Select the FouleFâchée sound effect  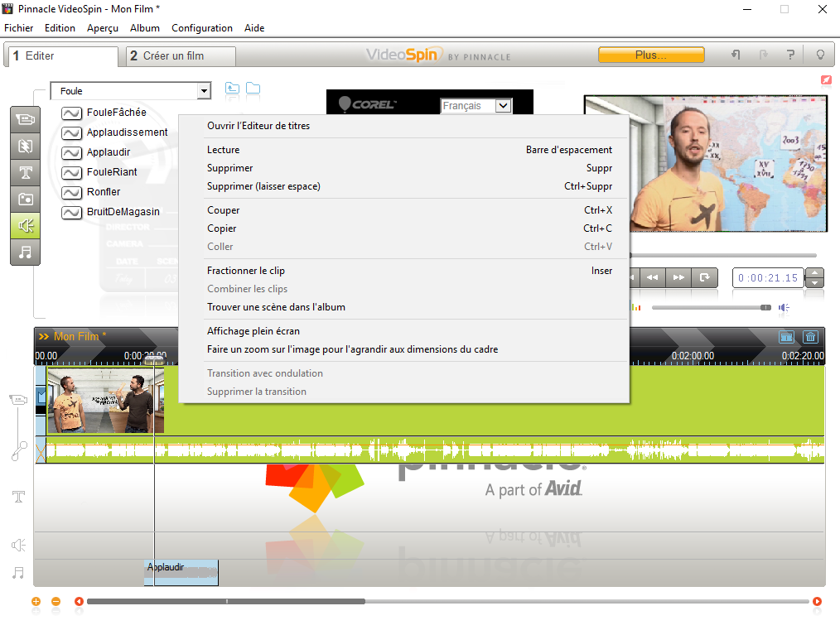pyautogui.click(x=104, y=113)
